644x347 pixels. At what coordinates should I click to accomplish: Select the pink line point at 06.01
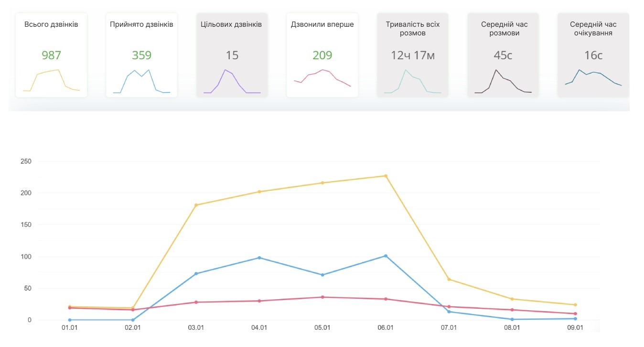[x=386, y=299]
